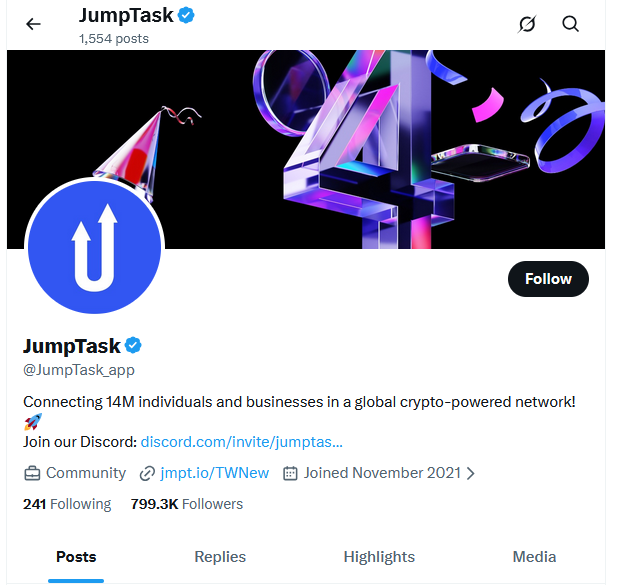Open the JumpTask profile picture
622x585 pixels.
tap(95, 248)
